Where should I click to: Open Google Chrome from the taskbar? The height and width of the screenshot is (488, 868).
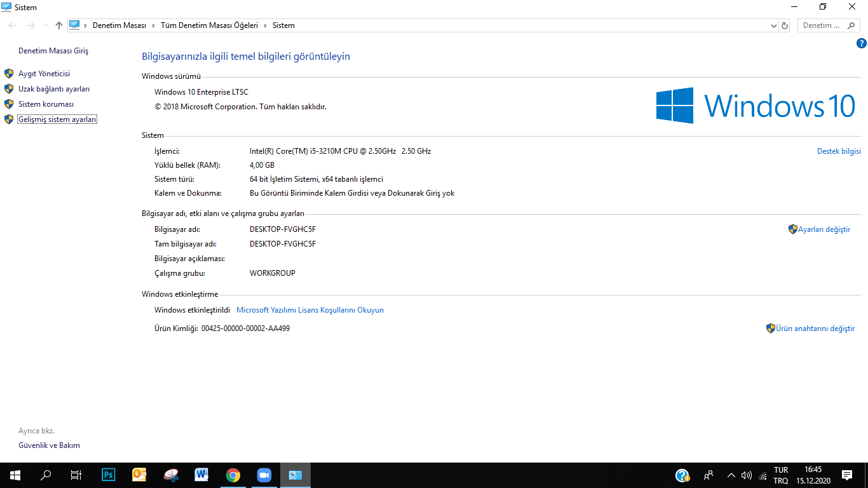coord(233,475)
